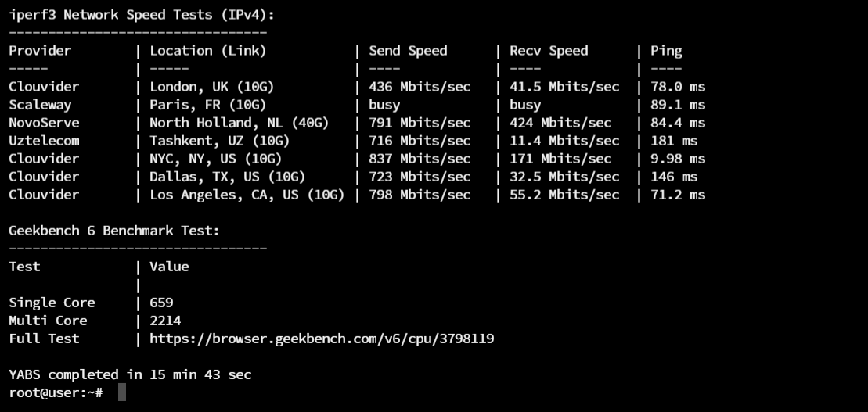868x412 pixels.
Task: Click the root@user prompt text
Action: pyautogui.click(x=56, y=392)
